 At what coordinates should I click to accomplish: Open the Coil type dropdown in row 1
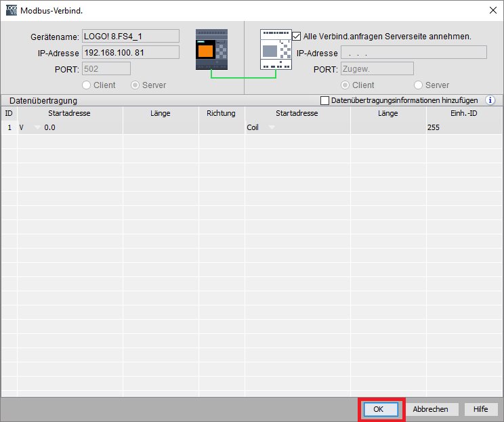[x=272, y=127]
